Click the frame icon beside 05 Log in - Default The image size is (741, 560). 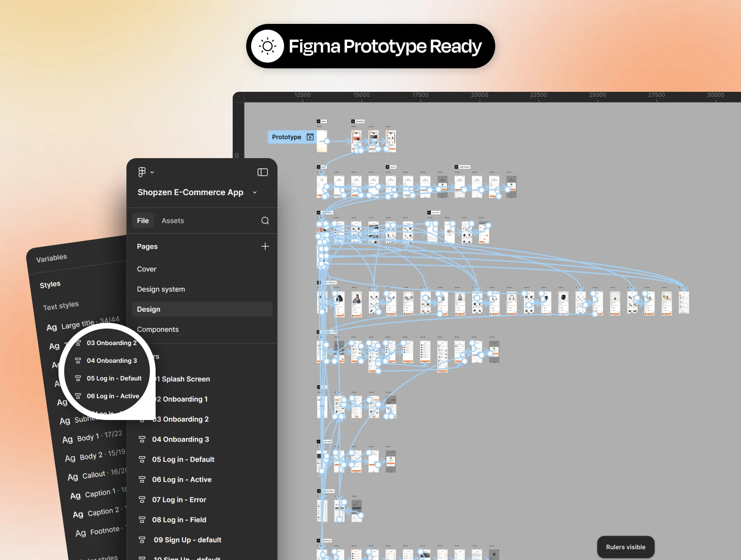tap(142, 460)
